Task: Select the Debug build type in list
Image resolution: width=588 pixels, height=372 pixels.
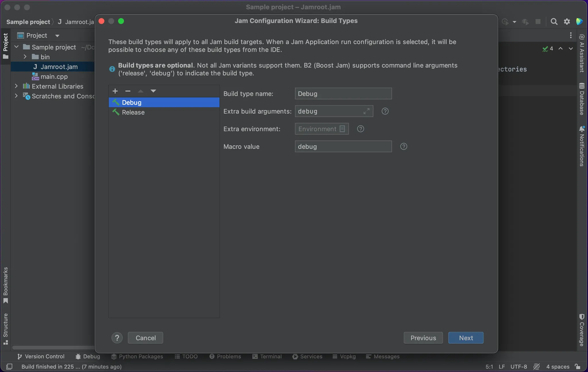Action: pos(164,102)
